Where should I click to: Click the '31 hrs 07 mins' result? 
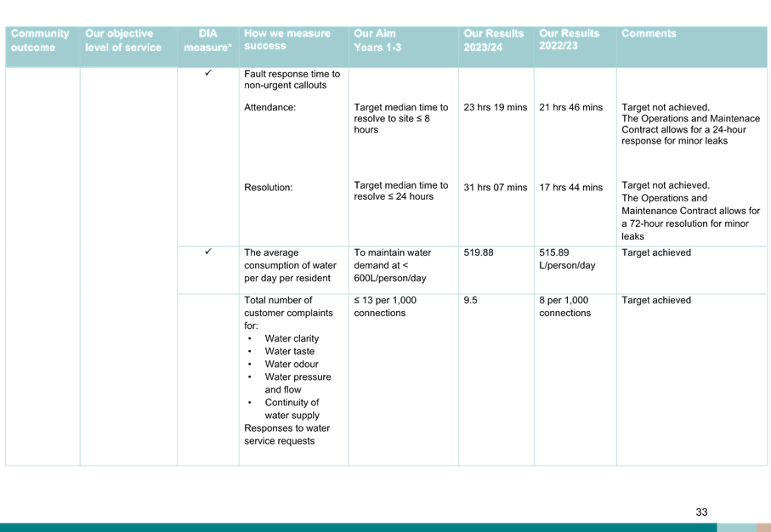point(495,187)
